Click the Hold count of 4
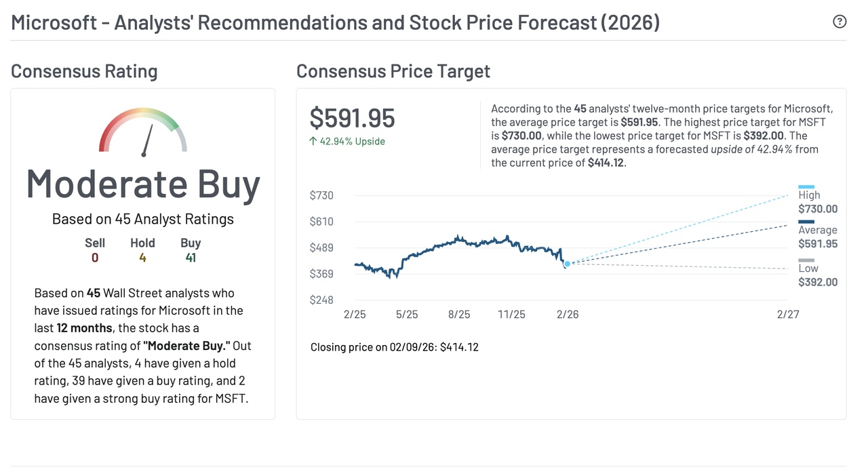Screen dimensions: 868x476 142,258
